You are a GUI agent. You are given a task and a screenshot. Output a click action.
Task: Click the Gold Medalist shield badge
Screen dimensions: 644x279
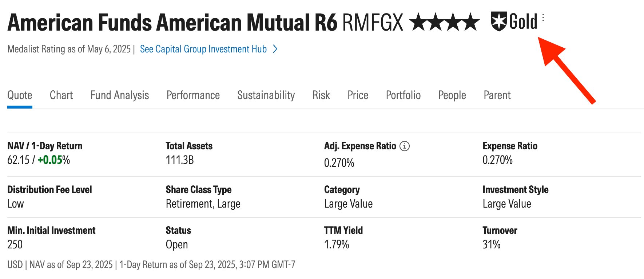(x=498, y=21)
